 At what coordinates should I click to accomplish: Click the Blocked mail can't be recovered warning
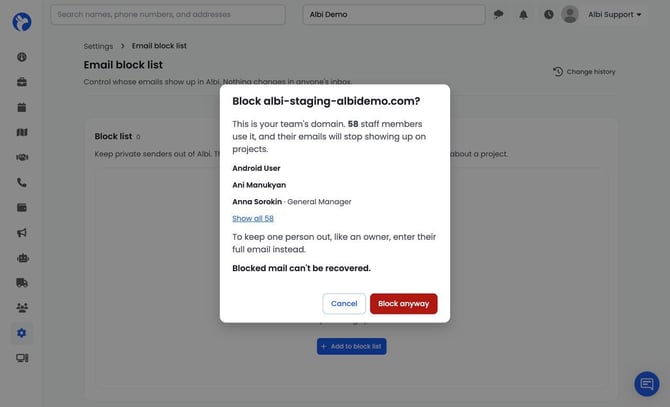tap(301, 268)
